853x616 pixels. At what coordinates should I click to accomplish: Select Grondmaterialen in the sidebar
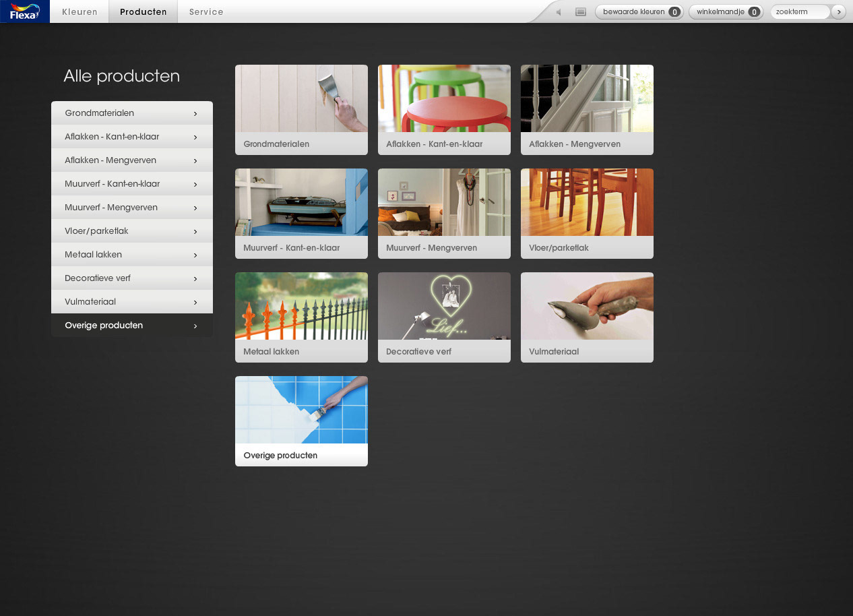pos(132,113)
